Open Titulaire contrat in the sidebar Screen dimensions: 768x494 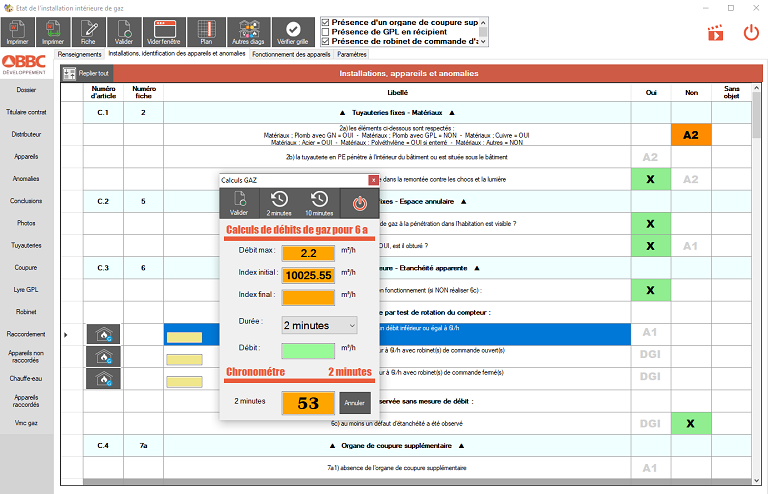point(26,112)
